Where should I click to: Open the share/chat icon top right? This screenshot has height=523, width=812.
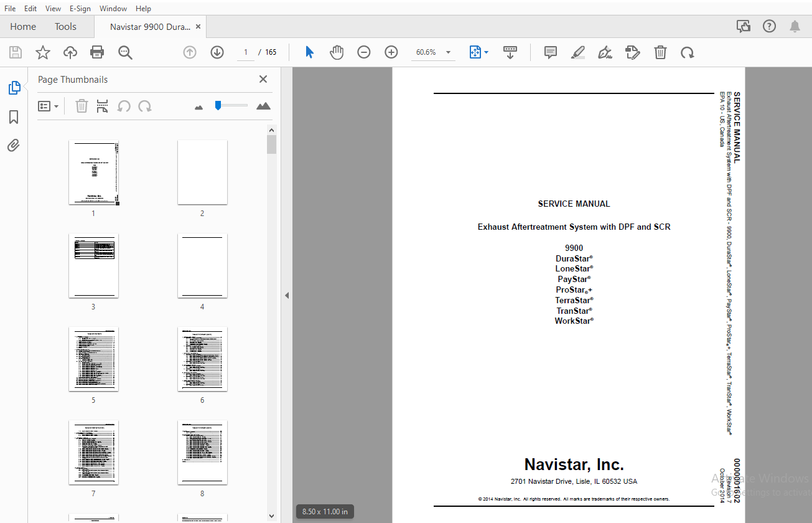(x=743, y=26)
